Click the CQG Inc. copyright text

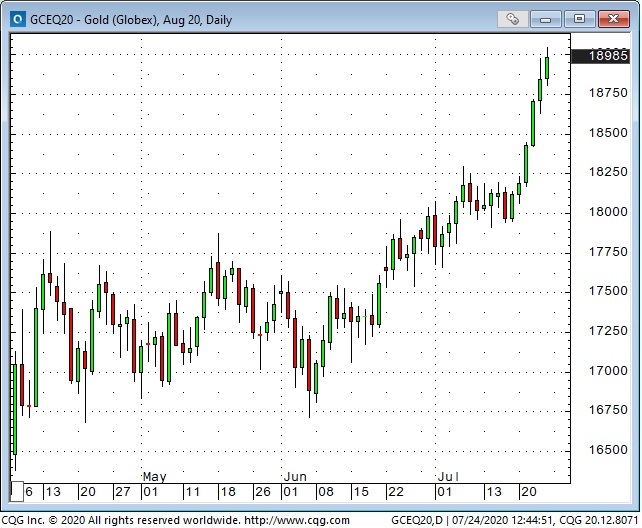click(x=121, y=520)
